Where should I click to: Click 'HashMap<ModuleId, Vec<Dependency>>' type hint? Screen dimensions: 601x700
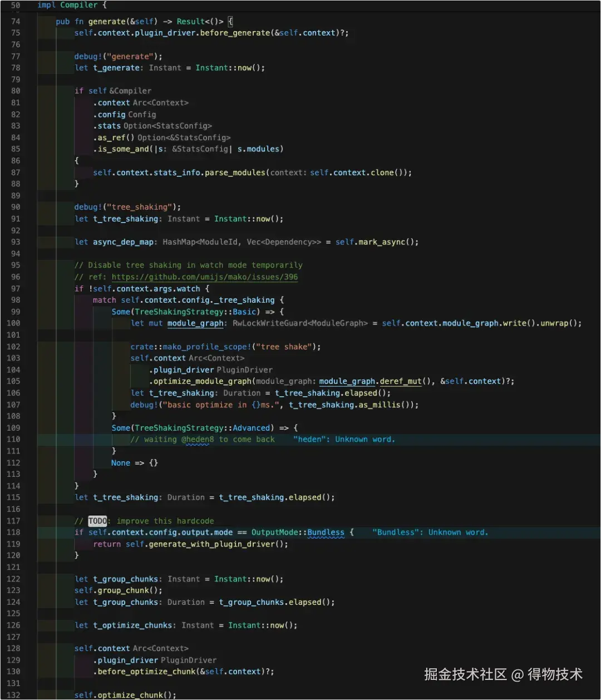[x=242, y=242]
